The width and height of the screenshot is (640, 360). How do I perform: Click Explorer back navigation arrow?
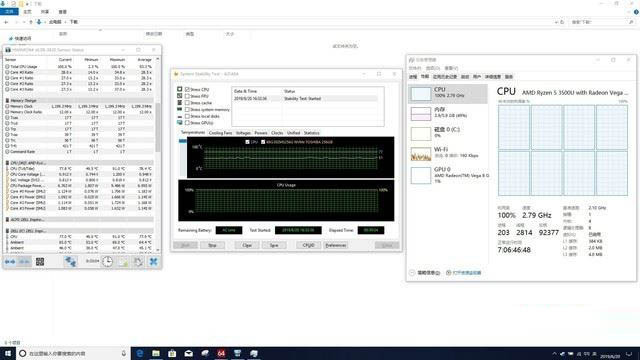(6, 22)
